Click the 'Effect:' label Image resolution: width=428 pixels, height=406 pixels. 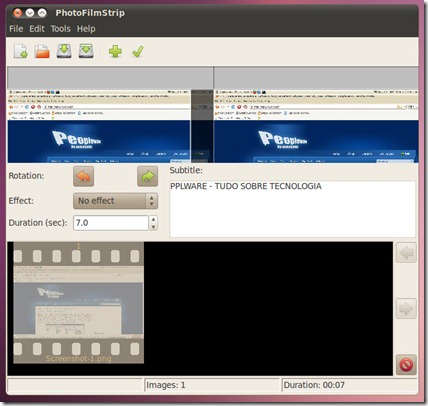tap(21, 201)
